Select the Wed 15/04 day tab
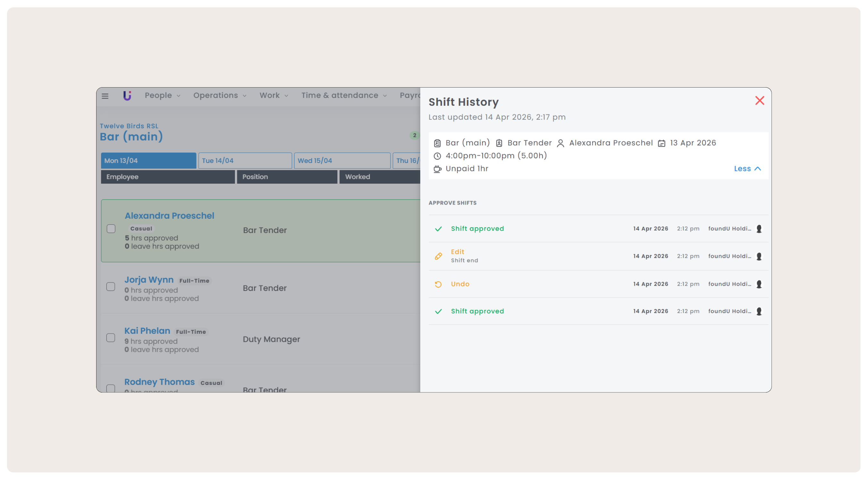This screenshot has width=868, height=481. coord(342,161)
